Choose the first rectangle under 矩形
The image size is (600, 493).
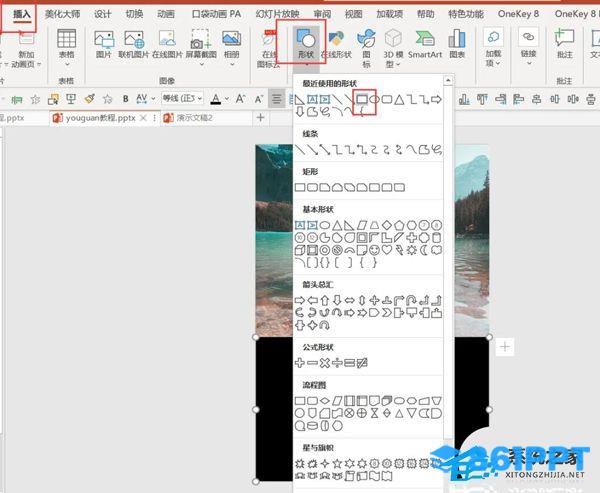pyautogui.click(x=300, y=187)
